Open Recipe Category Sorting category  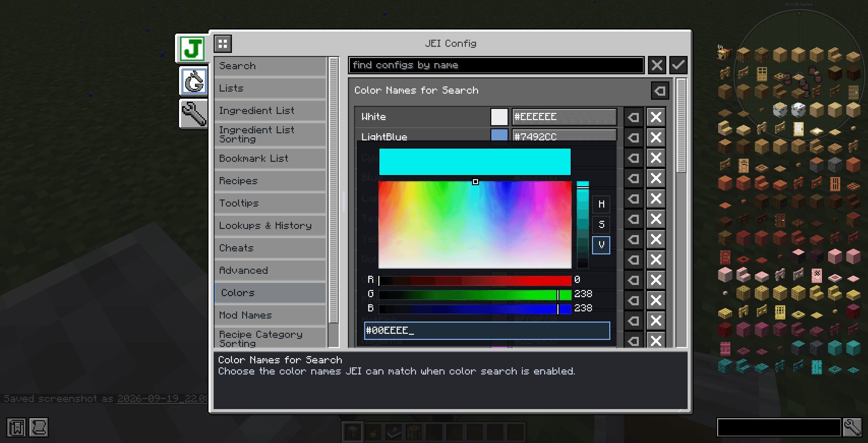270,338
